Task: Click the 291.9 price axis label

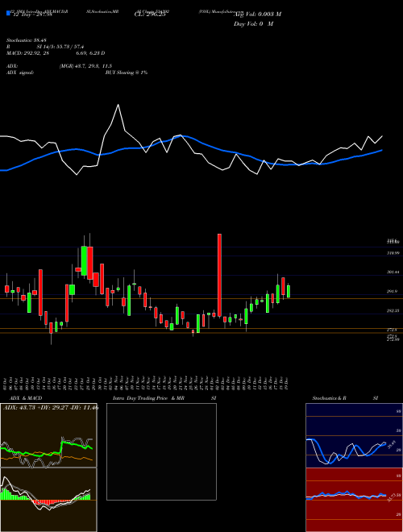Action: [394, 291]
